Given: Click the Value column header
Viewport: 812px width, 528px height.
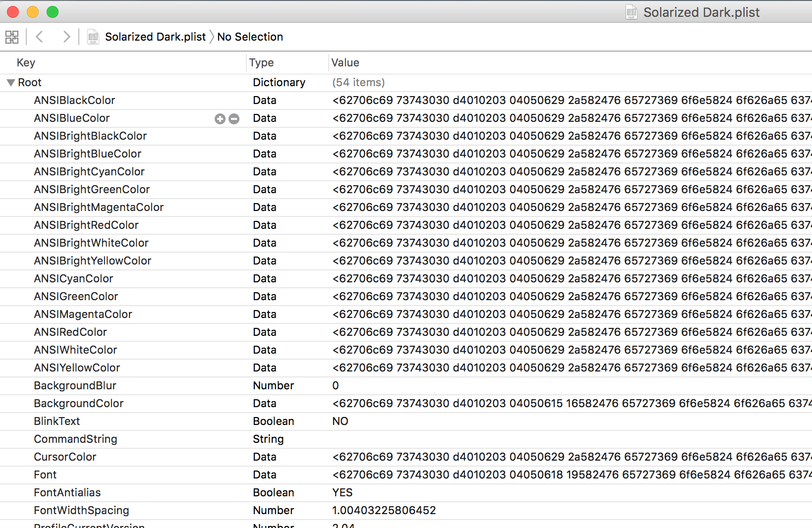Looking at the screenshot, I should click(345, 62).
